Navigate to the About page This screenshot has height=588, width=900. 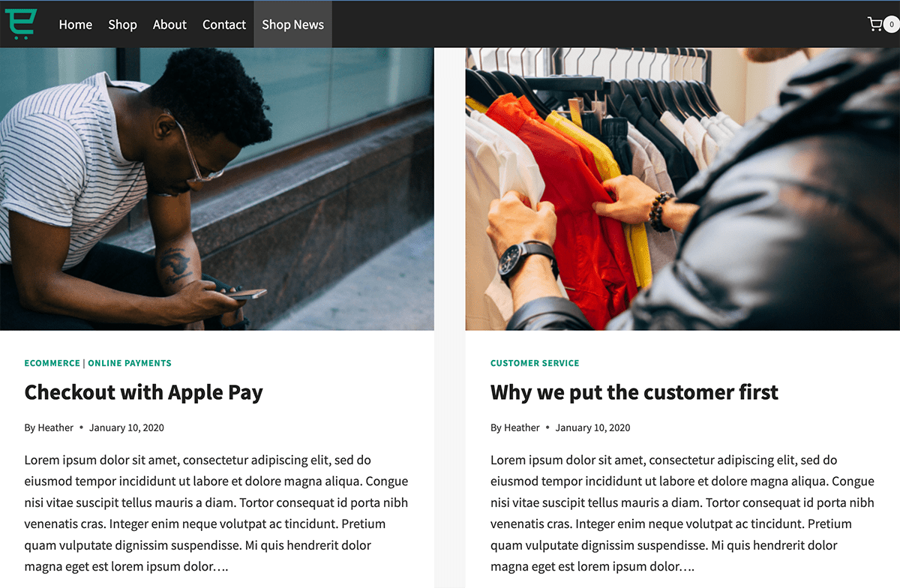tap(169, 25)
